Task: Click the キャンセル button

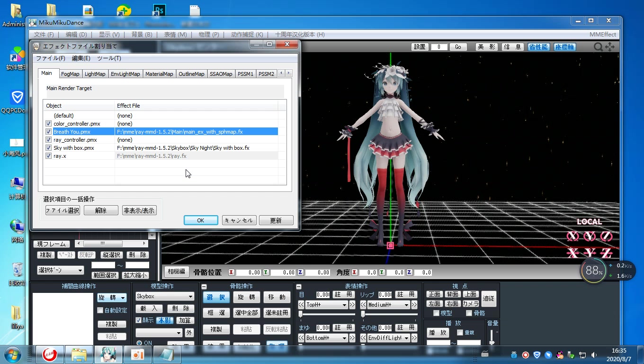Action: tap(239, 220)
